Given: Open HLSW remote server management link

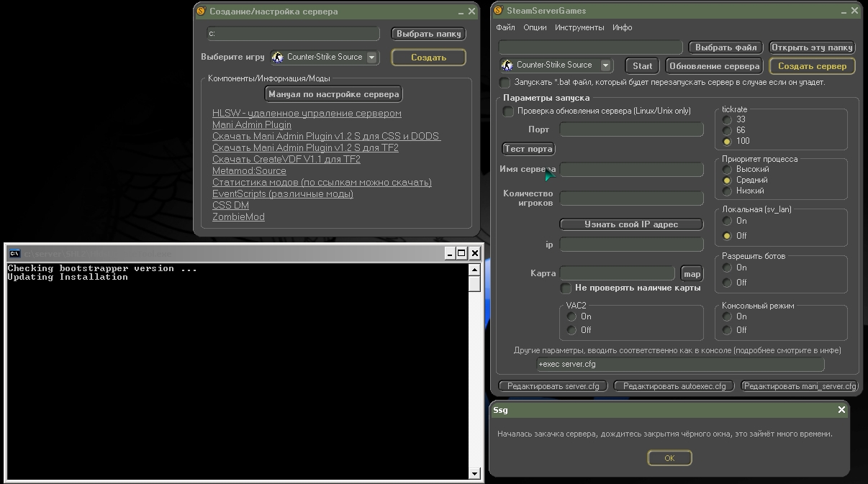Looking at the screenshot, I should coord(307,114).
